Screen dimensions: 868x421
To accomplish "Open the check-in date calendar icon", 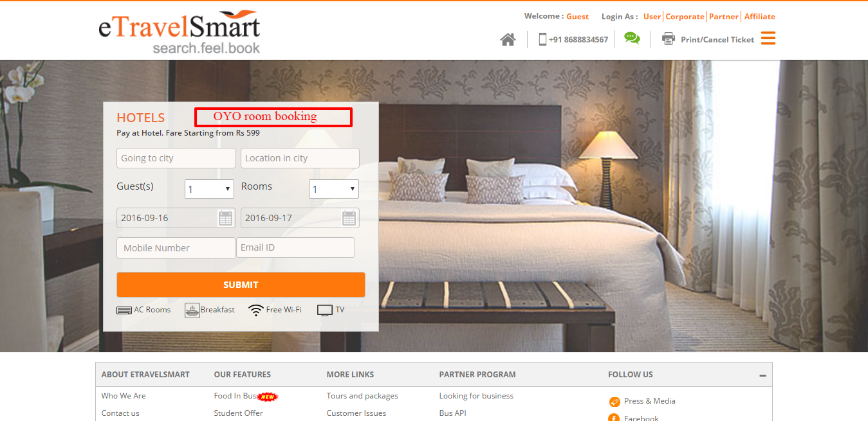I will (x=225, y=218).
